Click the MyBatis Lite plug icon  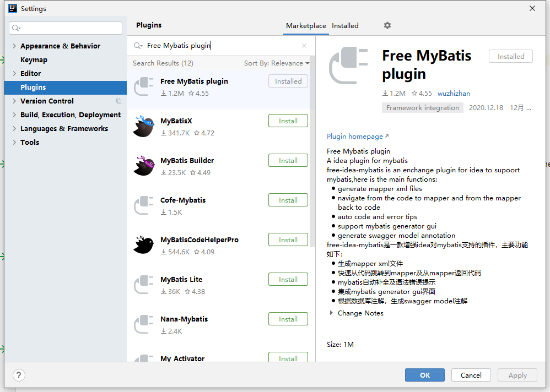(144, 285)
